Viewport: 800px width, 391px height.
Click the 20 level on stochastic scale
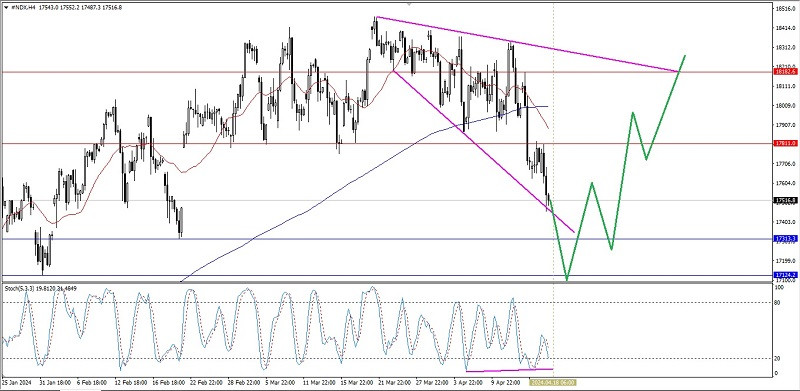tap(778, 358)
